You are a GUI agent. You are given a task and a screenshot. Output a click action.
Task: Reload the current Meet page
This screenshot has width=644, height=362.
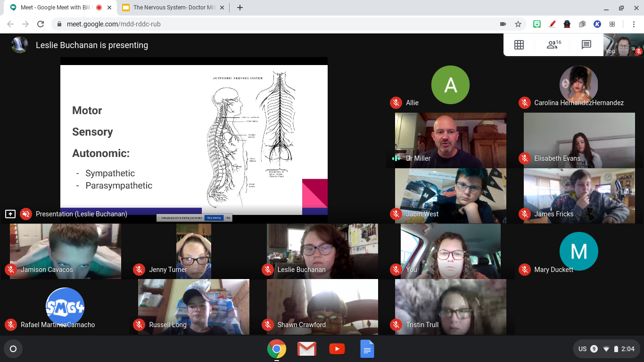click(x=41, y=24)
